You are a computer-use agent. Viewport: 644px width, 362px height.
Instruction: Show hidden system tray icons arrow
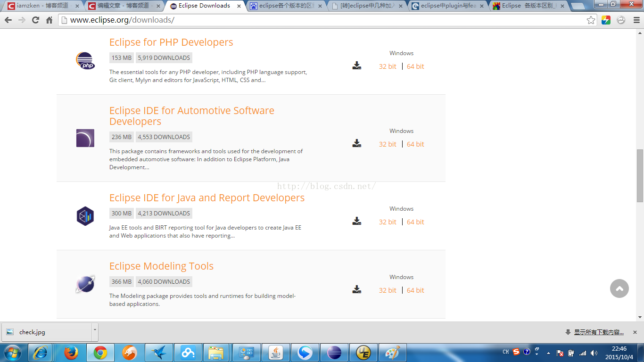coord(548,353)
